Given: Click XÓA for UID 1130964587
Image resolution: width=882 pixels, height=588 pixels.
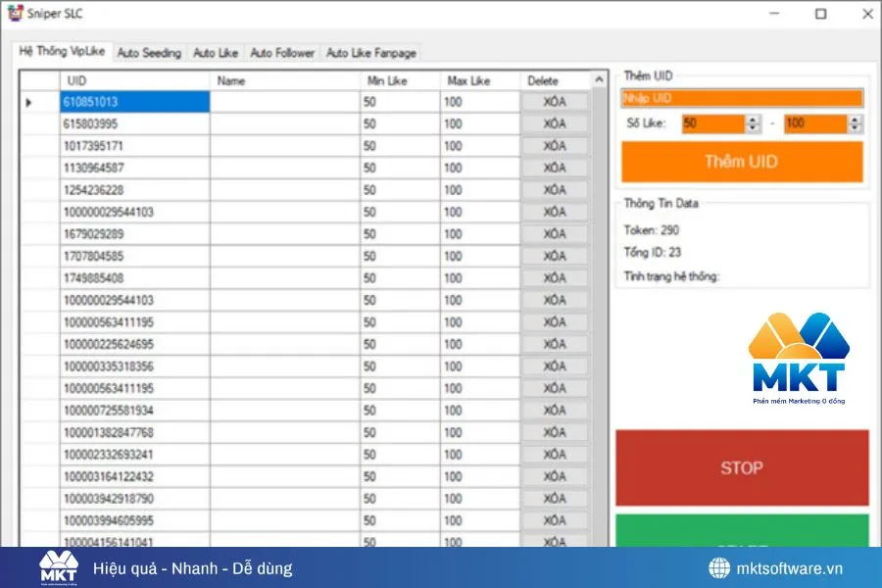Looking at the screenshot, I should point(555,169).
